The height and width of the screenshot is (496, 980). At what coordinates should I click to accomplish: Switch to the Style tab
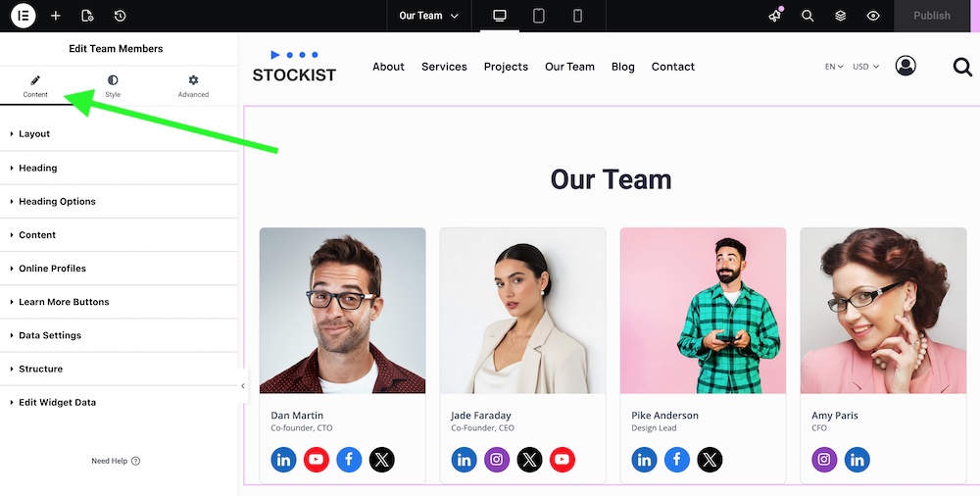(x=113, y=86)
